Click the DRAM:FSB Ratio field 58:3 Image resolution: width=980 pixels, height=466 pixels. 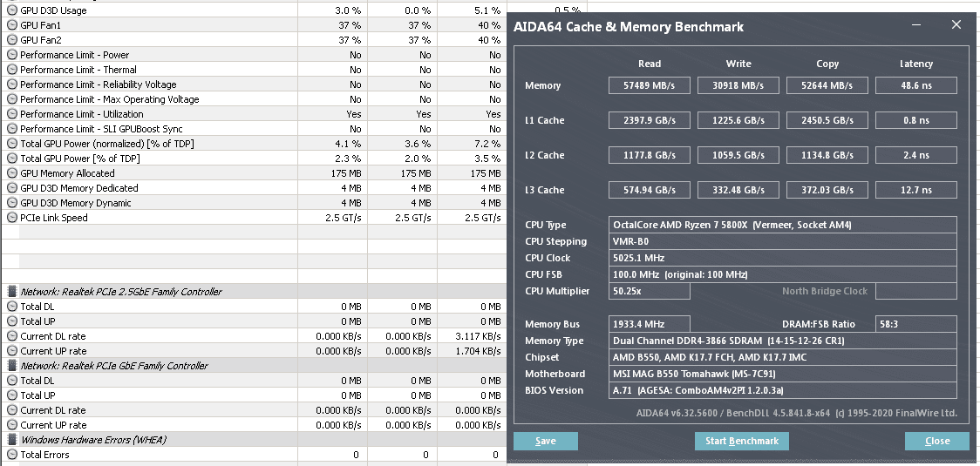[916, 324]
